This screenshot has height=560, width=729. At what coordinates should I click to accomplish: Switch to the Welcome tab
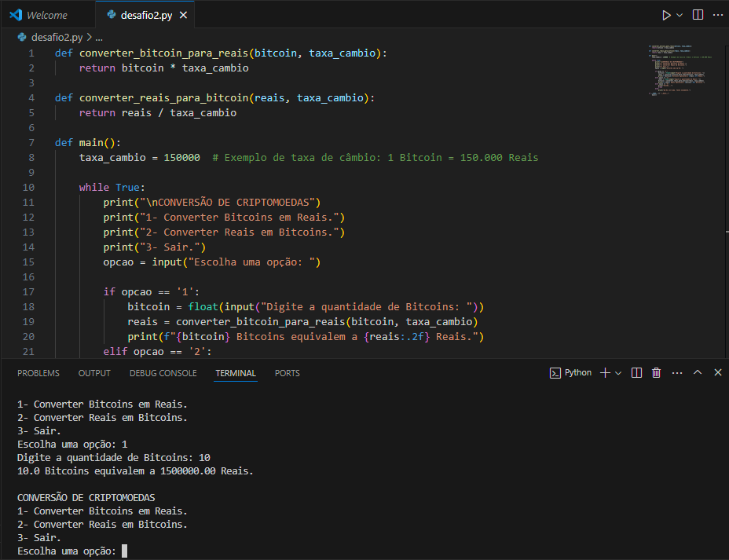pos(46,15)
